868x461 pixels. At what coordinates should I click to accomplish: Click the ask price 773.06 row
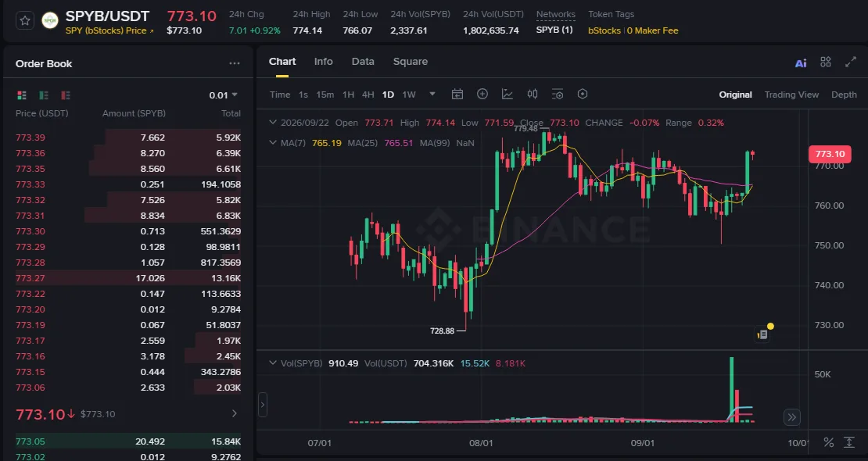pyautogui.click(x=128, y=388)
